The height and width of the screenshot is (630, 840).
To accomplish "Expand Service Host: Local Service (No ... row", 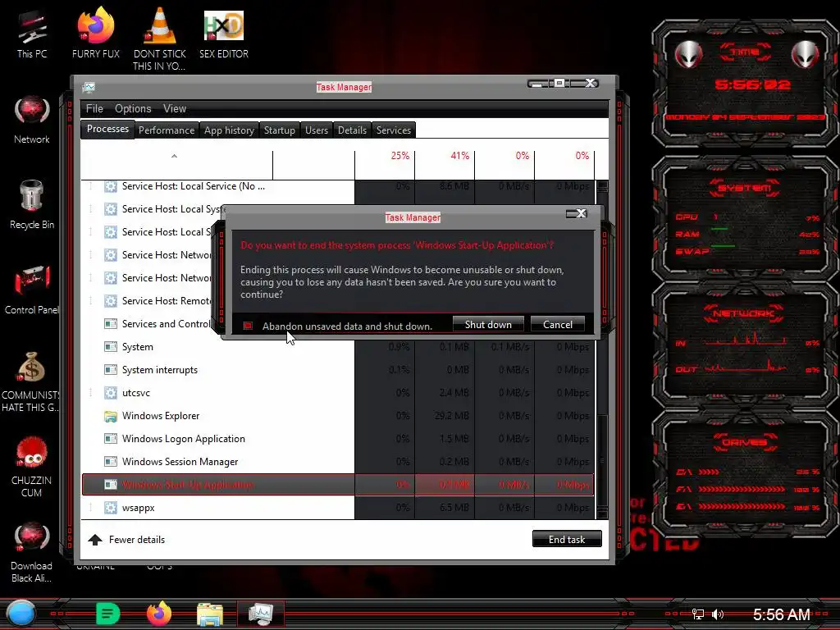I will 90,186.
